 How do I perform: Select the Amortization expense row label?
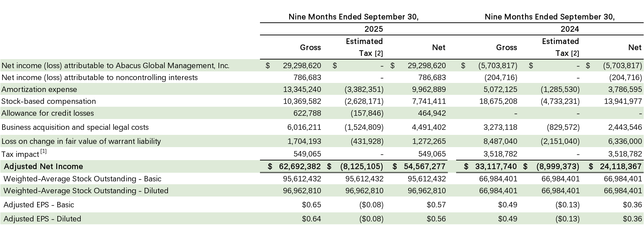39,89
